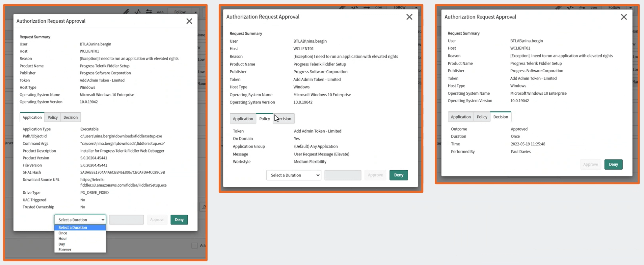This screenshot has width=644, height=265.
Task: Open the 'Select a Duration' dropdown under Workstyle
Action: point(294,175)
